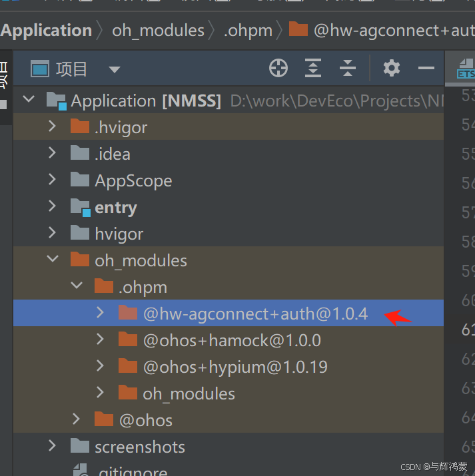Expand the @ohos folder chevron
475x476 pixels.
click(76, 419)
